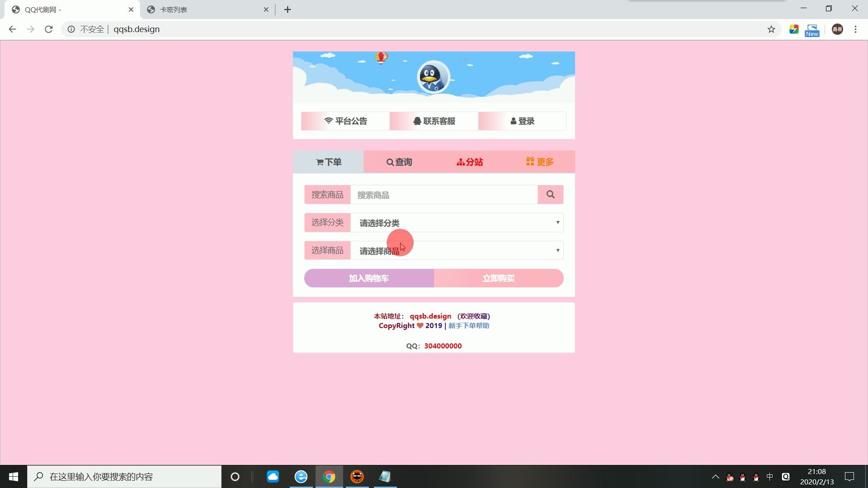Click 加入购物车 add to cart button
This screenshot has width=868, height=488.
(369, 278)
